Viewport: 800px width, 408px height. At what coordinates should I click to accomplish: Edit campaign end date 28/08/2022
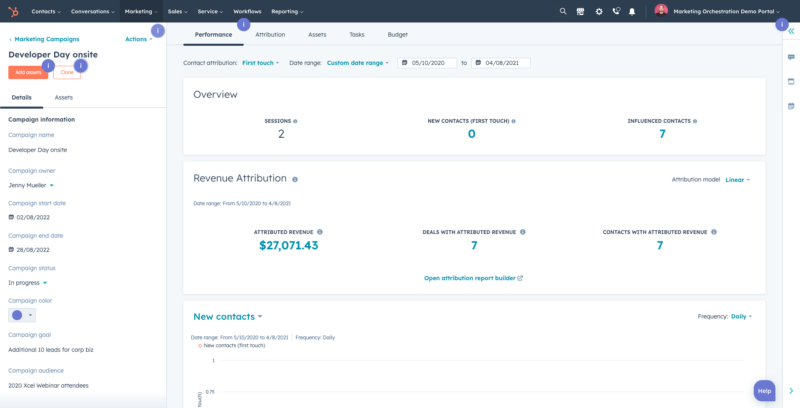[x=29, y=250]
